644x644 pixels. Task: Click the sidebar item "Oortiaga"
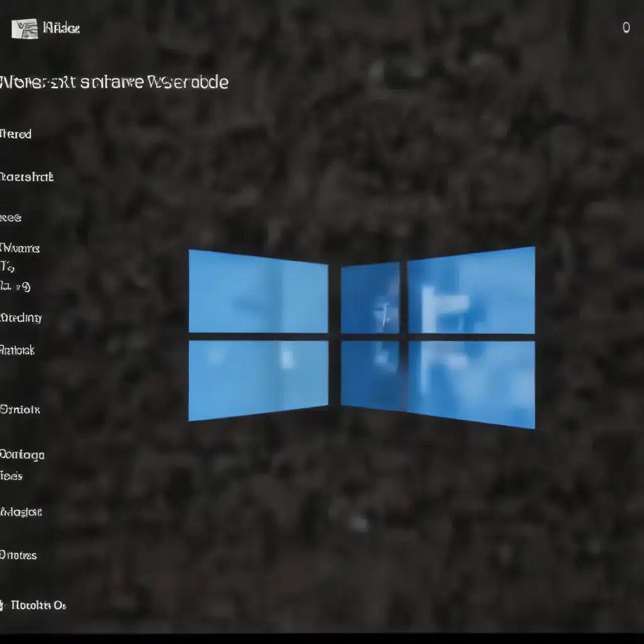tap(22, 455)
